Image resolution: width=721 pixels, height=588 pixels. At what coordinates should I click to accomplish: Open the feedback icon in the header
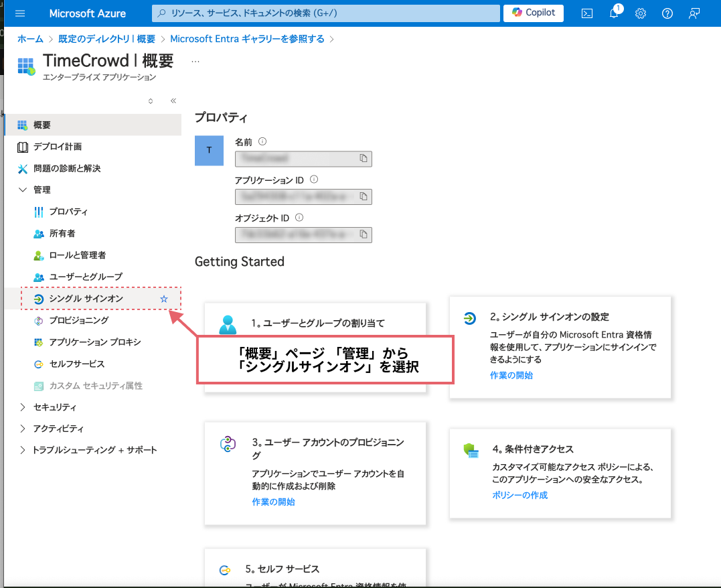coord(694,13)
